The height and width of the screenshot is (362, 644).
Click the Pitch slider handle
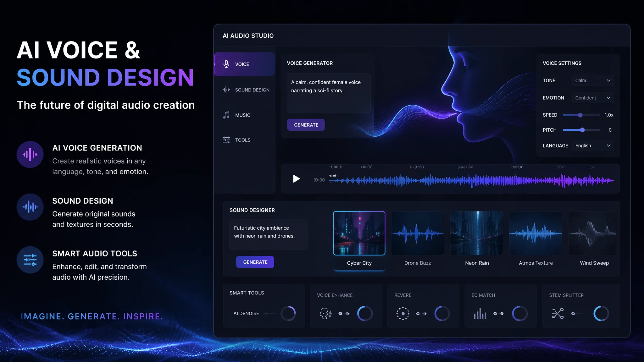tap(582, 130)
